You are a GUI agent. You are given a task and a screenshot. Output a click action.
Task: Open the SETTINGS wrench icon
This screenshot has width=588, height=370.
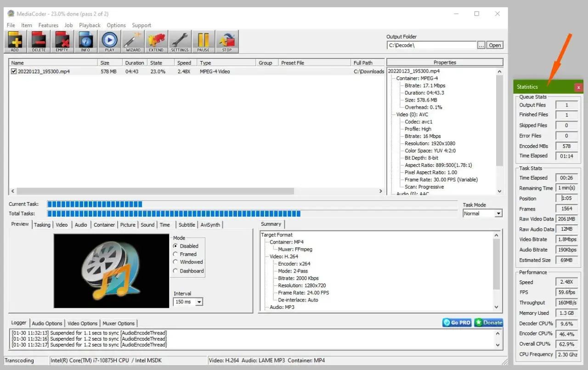coord(180,42)
